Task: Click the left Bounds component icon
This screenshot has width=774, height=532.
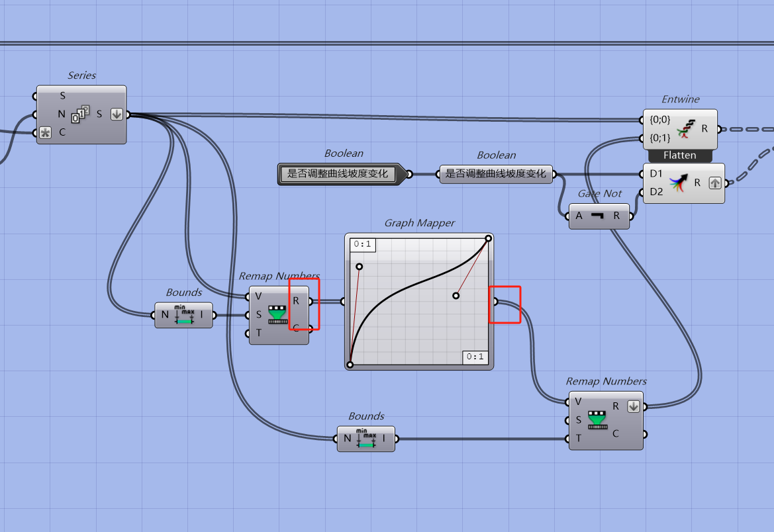Action: pyautogui.click(x=183, y=315)
